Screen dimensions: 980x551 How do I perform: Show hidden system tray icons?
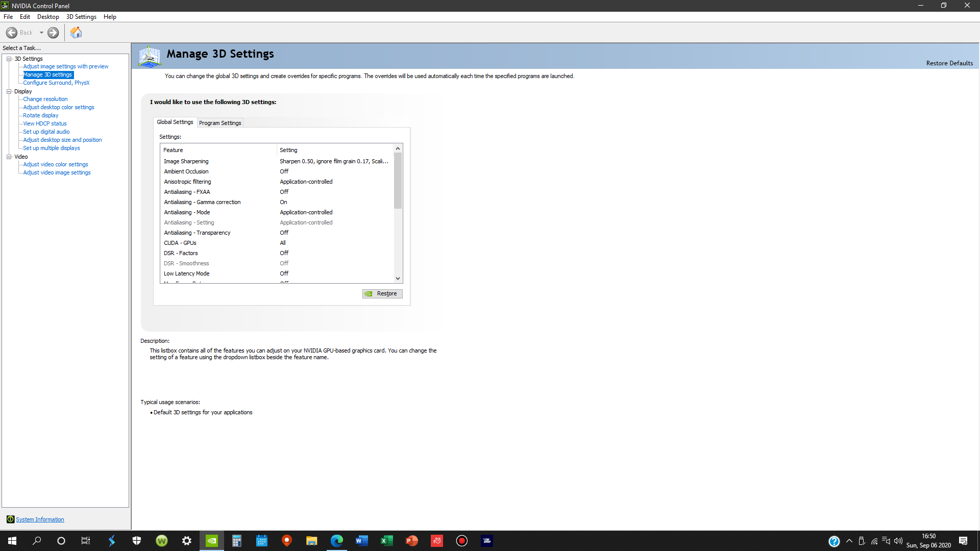click(x=849, y=541)
